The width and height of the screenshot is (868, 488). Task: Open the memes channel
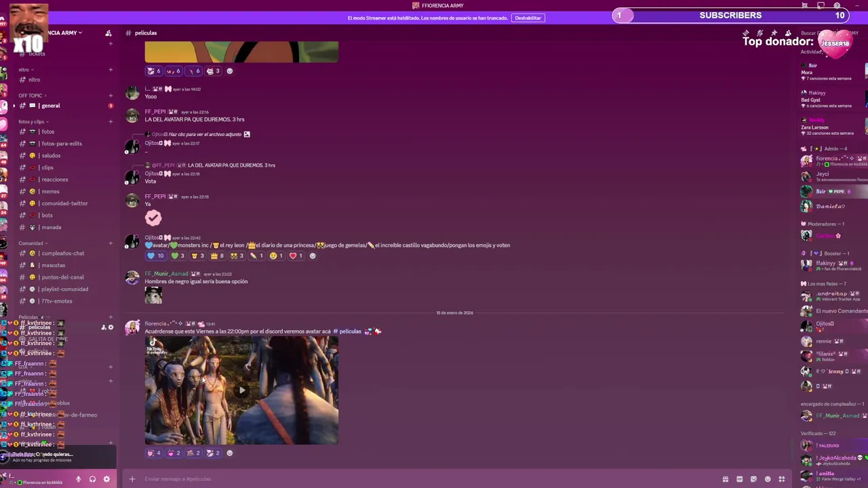coord(65,192)
